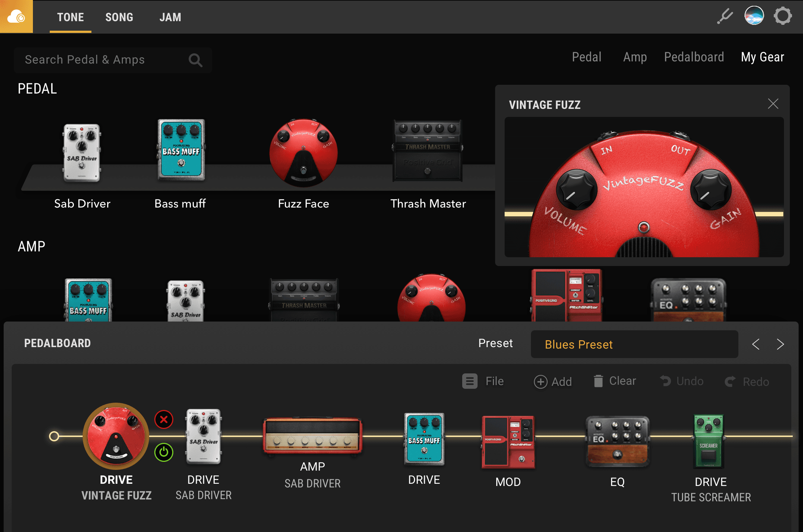Toggle the Vintage Fuzz footswitch LED
The width and height of the screenshot is (803, 532).
tap(644, 227)
